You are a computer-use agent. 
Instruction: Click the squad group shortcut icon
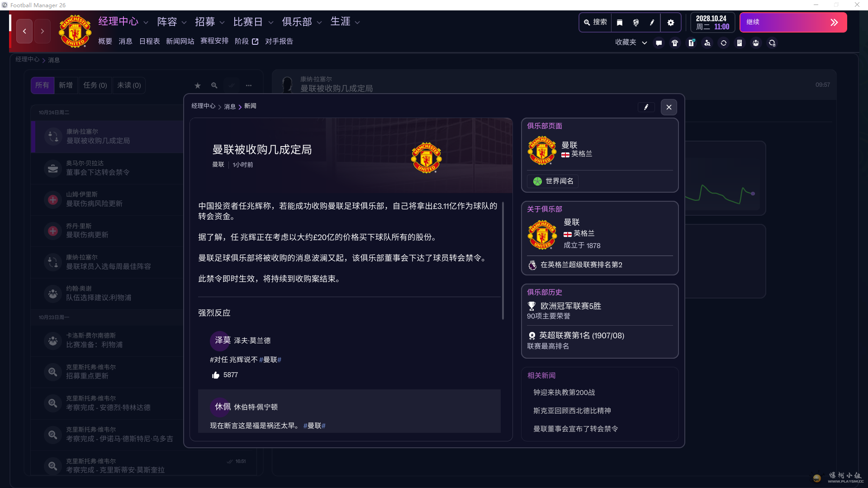pos(756,43)
